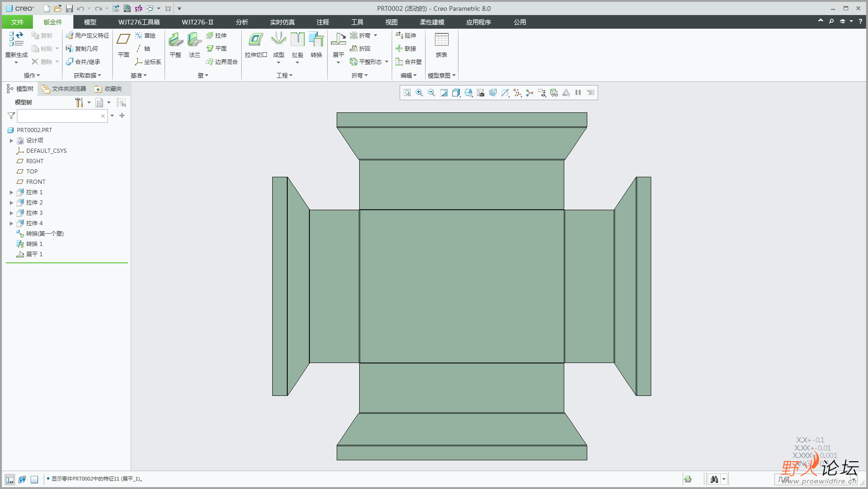868x489 pixels.
Task: Click the model tree filter search field
Action: (62, 116)
